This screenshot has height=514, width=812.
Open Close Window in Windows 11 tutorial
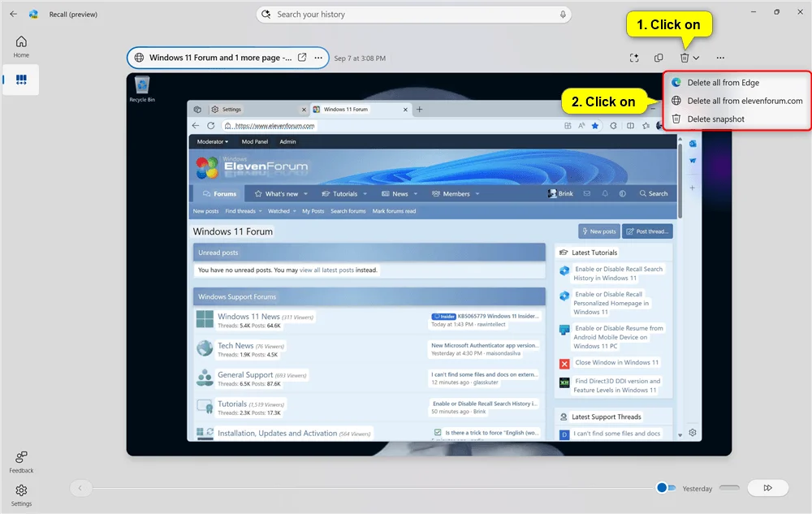617,362
